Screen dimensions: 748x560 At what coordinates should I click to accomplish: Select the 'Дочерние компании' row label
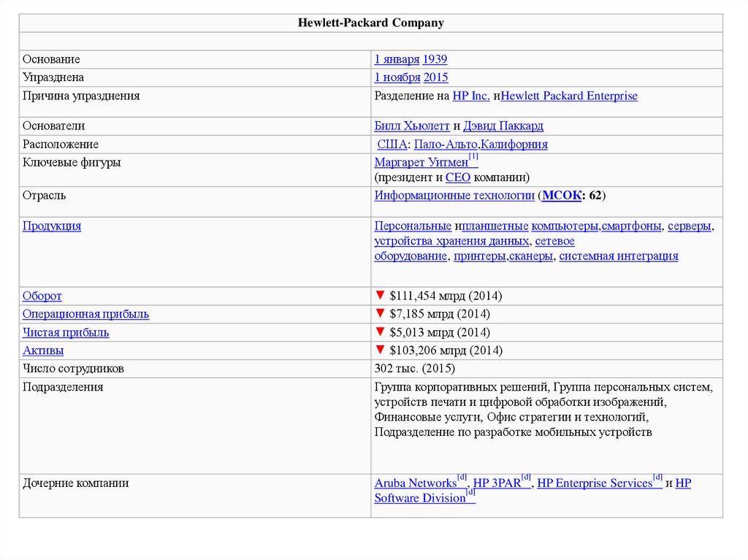pyautogui.click(x=75, y=483)
